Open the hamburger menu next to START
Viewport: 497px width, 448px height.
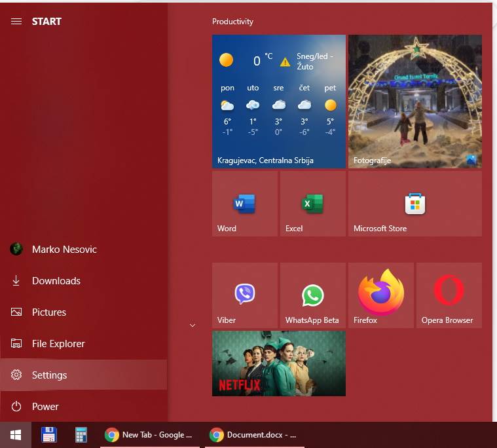[16, 21]
